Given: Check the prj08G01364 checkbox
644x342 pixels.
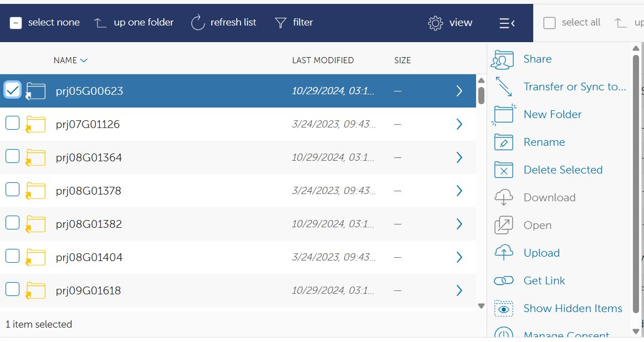Looking at the screenshot, I should pyautogui.click(x=12, y=156).
